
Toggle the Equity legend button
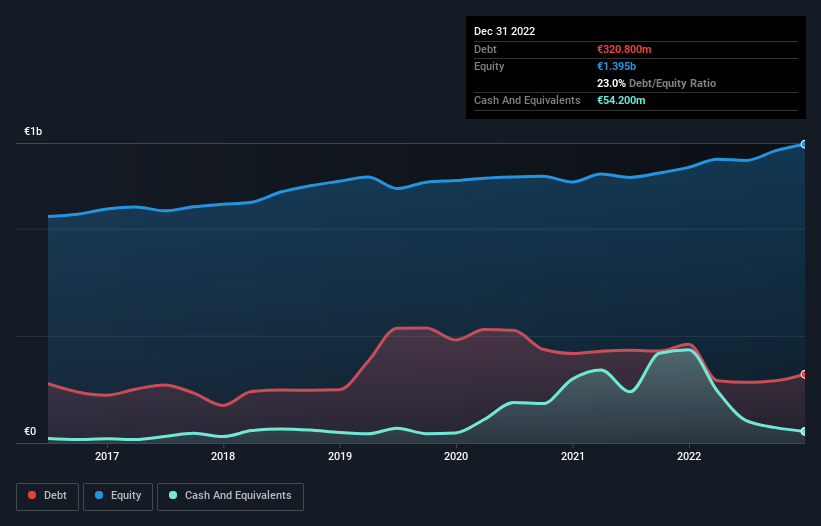click(118, 496)
